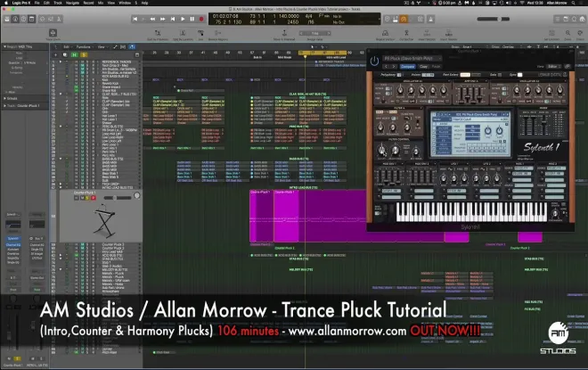Adjust Counter Pluck 1 track volume slider

117,198
